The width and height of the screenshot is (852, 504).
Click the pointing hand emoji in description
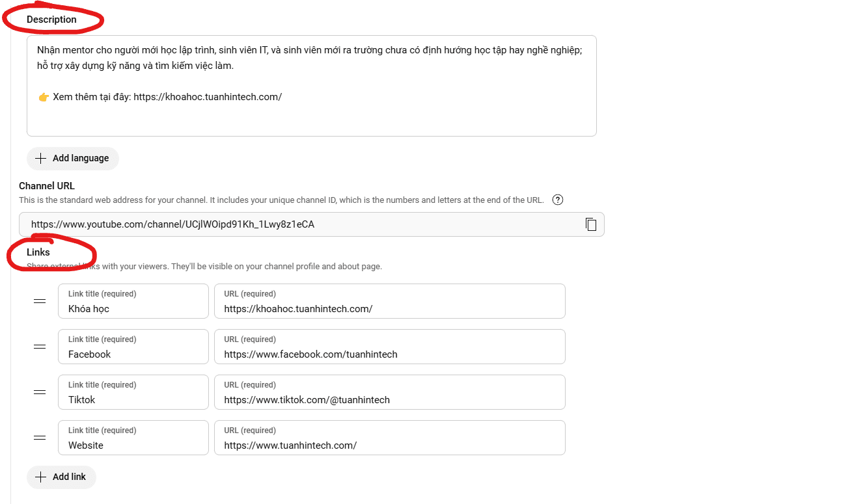pyautogui.click(x=44, y=97)
